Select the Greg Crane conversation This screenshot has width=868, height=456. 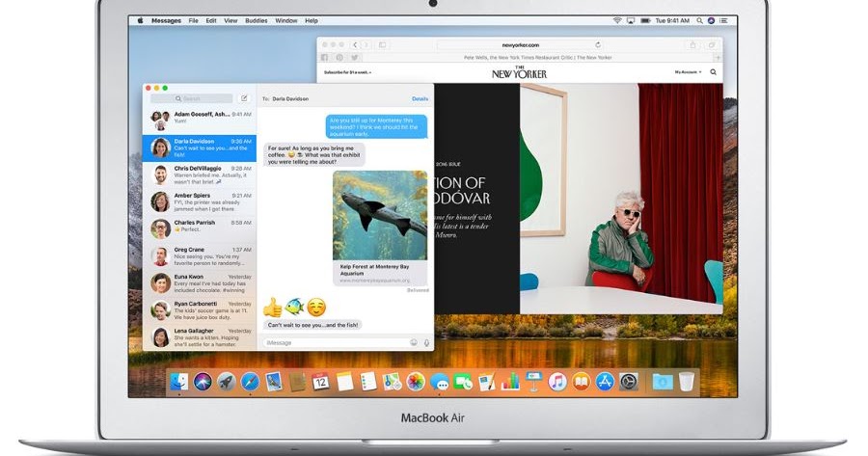coord(200,256)
